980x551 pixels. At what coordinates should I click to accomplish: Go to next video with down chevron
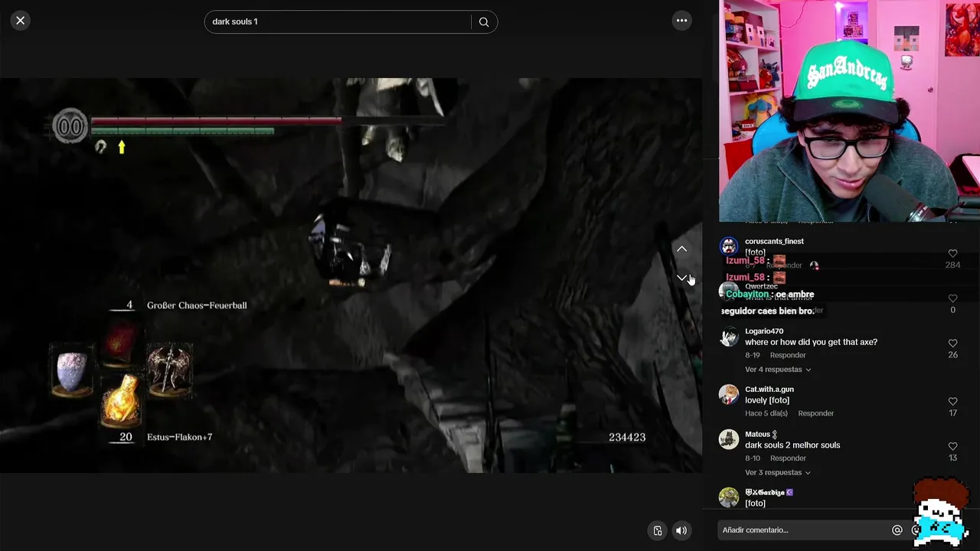pyautogui.click(x=681, y=278)
